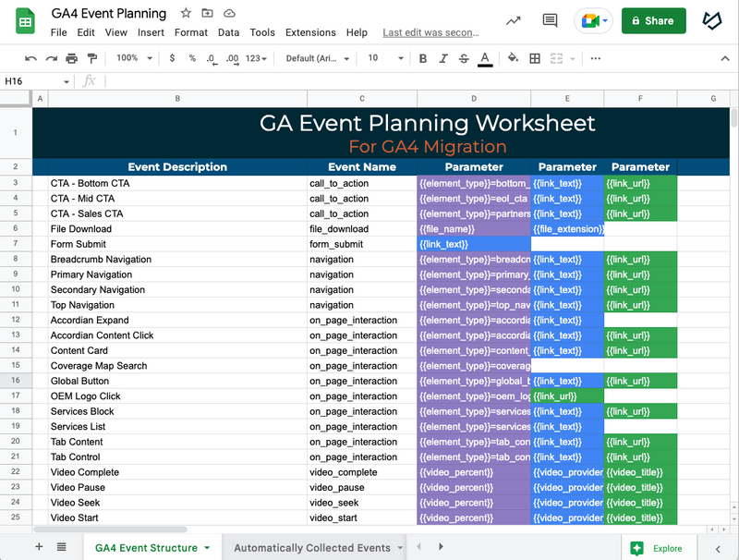
Task: Click the Explore button
Action: [x=659, y=548]
